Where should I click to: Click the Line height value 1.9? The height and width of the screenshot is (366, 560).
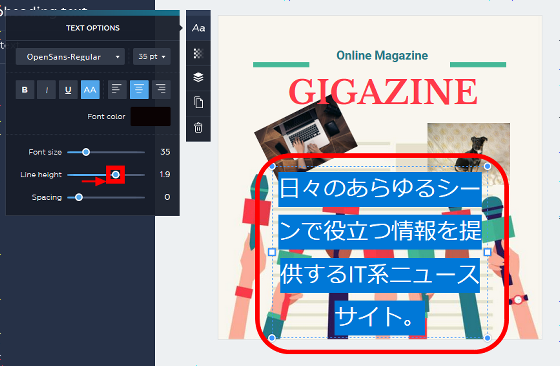(x=165, y=174)
